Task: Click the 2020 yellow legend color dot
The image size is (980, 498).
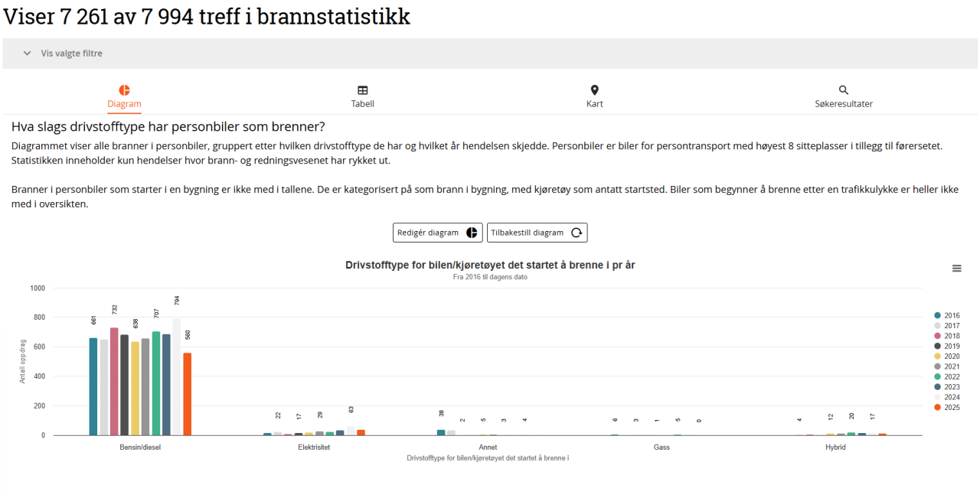Action: pos(938,356)
